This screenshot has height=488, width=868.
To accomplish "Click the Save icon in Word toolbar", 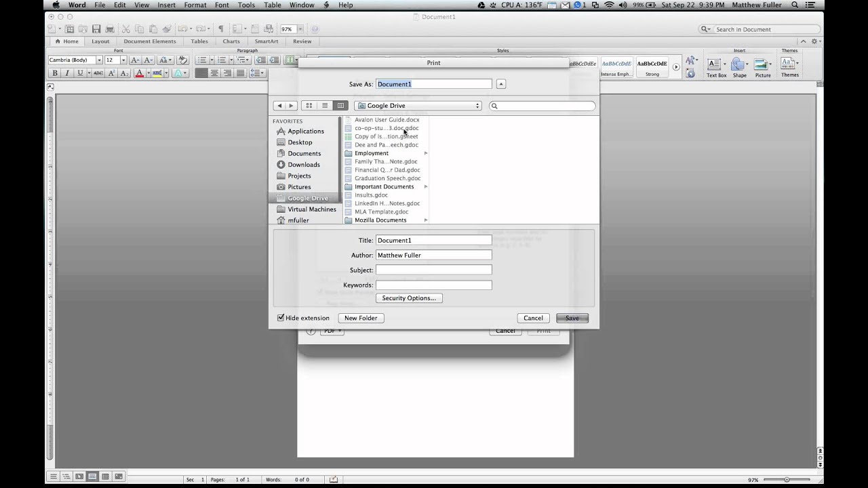I will click(96, 29).
